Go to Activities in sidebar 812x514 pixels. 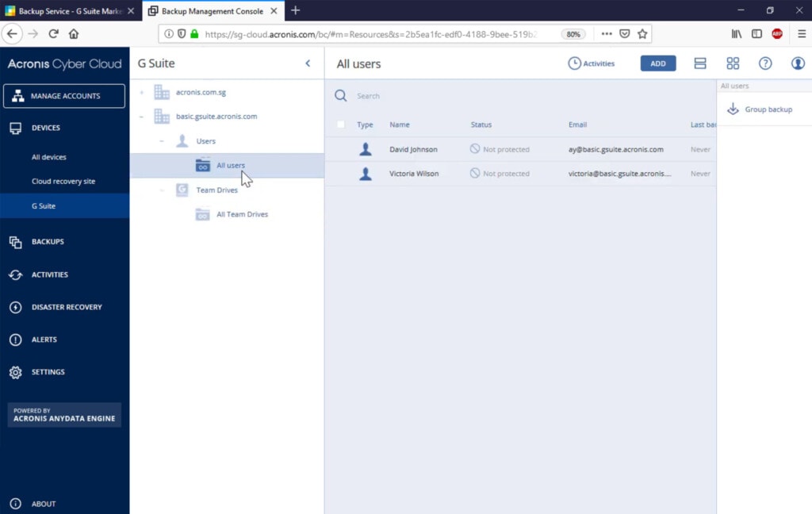tap(50, 274)
